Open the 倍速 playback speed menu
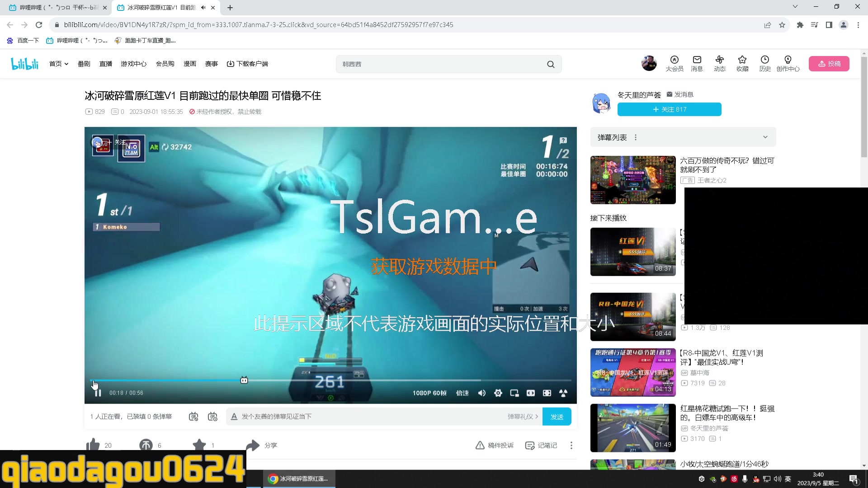The image size is (868, 488). 462,393
